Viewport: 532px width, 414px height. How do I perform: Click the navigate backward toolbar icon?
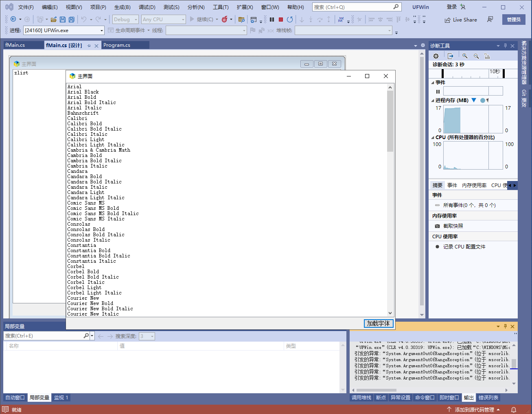tap(13, 20)
